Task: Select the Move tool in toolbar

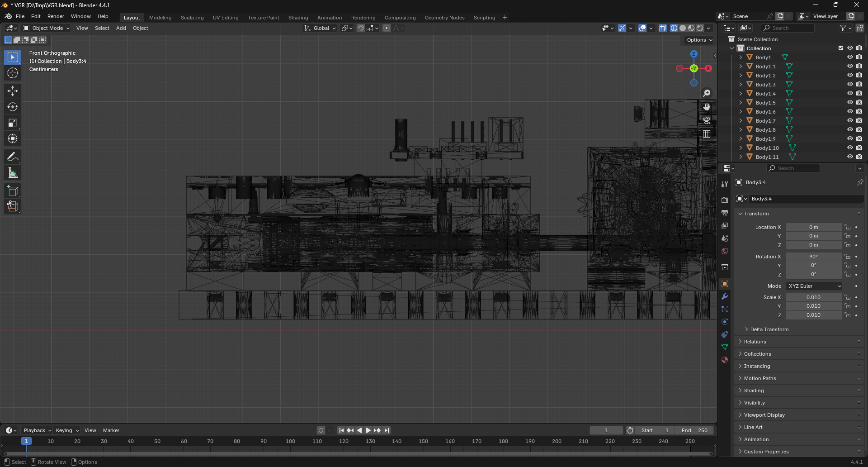Action: pyautogui.click(x=13, y=91)
